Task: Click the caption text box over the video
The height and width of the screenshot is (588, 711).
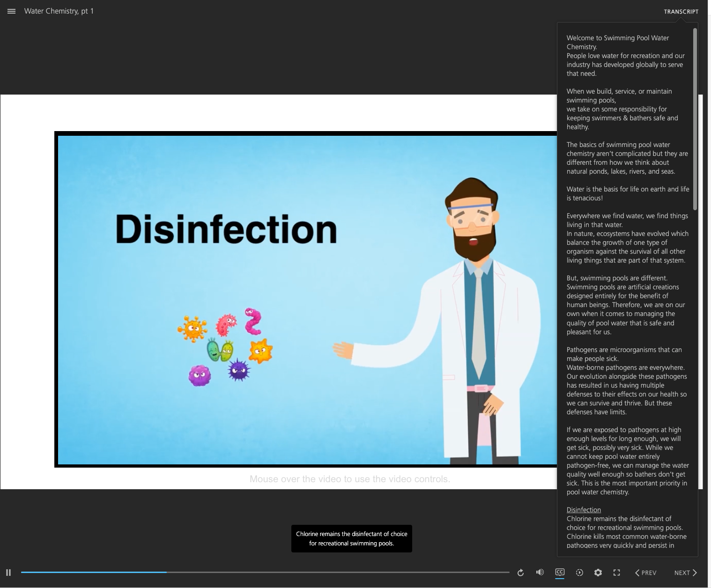Action: 351,538
